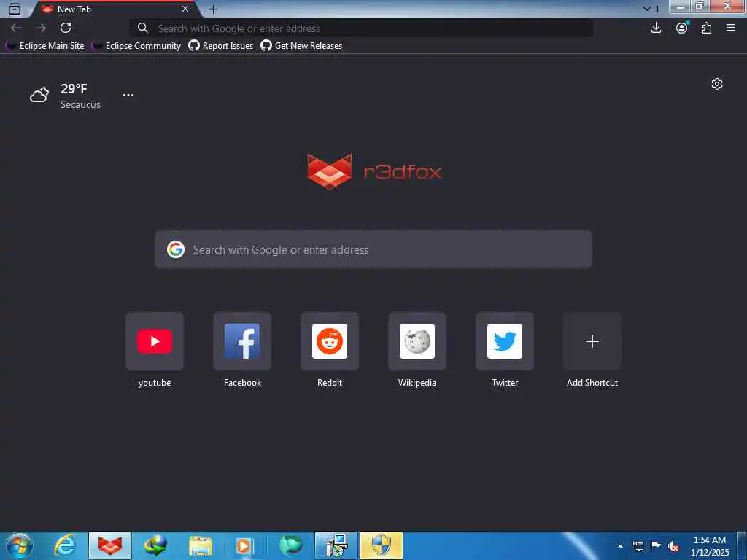Open weather widget options ellipsis menu
The width and height of the screenshot is (747, 560).
click(x=128, y=95)
